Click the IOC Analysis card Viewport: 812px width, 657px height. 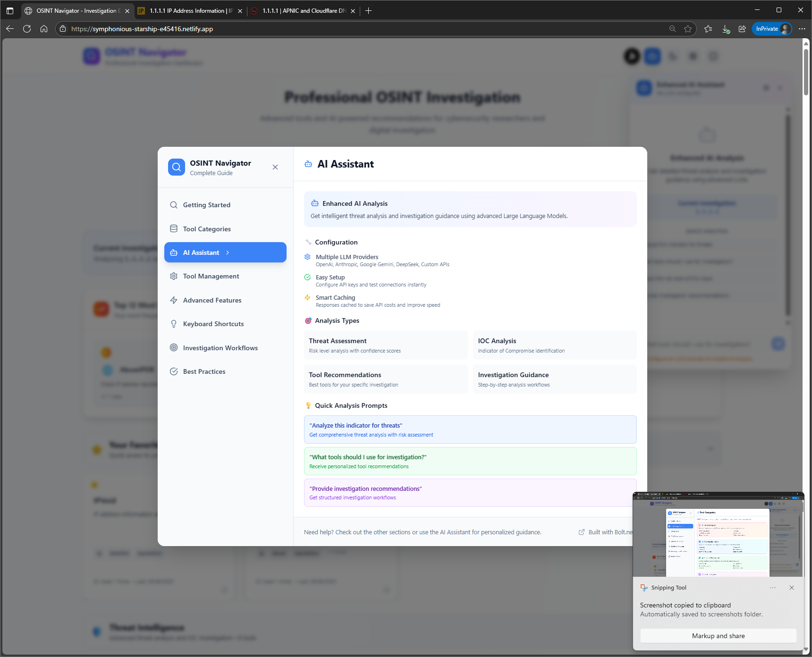(555, 345)
